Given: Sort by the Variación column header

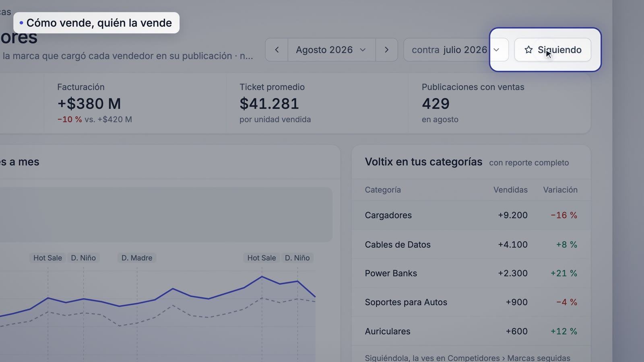Looking at the screenshot, I should point(560,190).
